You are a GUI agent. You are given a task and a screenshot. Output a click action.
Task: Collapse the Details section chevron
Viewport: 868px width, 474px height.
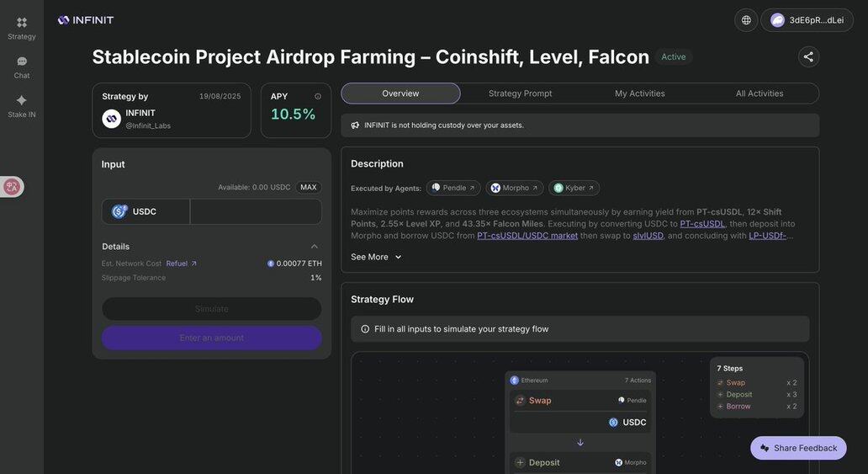tap(315, 247)
